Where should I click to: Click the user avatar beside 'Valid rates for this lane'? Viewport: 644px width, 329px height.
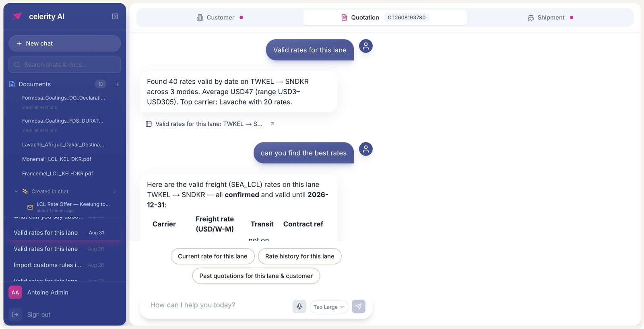[x=366, y=46]
